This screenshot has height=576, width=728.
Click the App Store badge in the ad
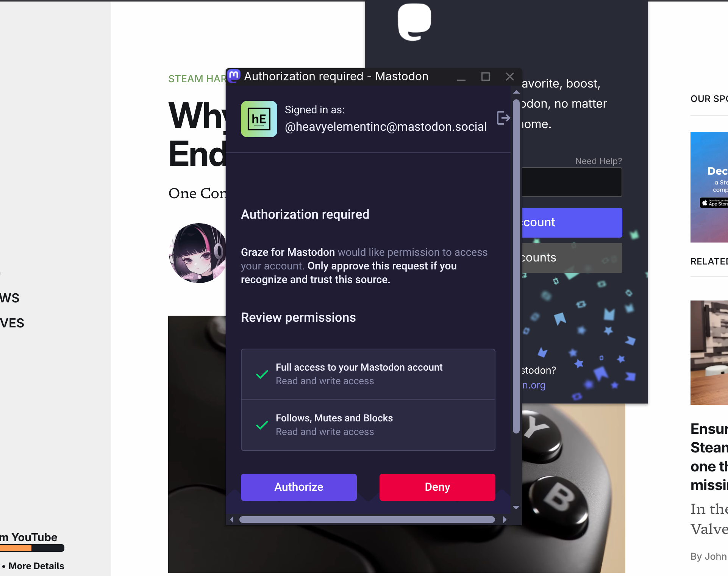(x=714, y=203)
